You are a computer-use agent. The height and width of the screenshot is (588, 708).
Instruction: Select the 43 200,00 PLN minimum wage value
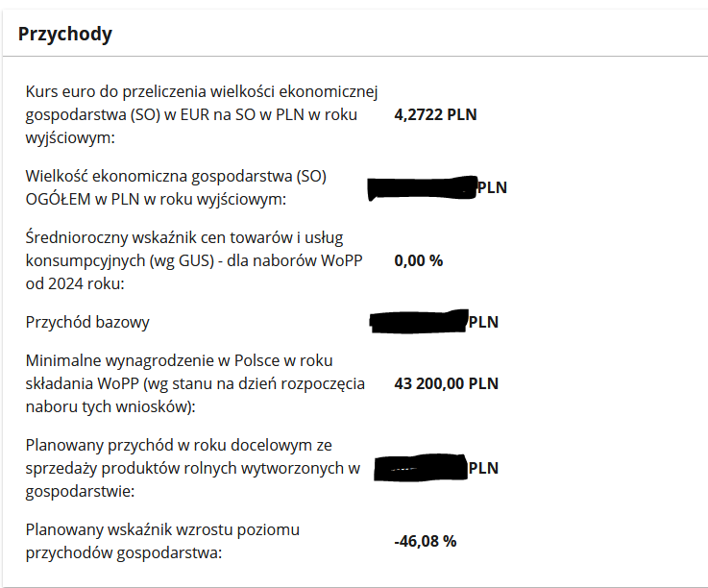coord(446,383)
